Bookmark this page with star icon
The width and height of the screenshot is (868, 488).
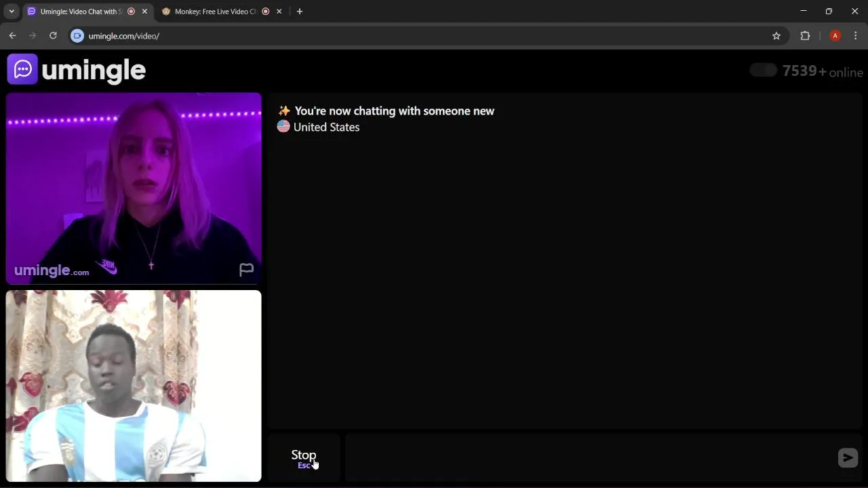pos(776,36)
